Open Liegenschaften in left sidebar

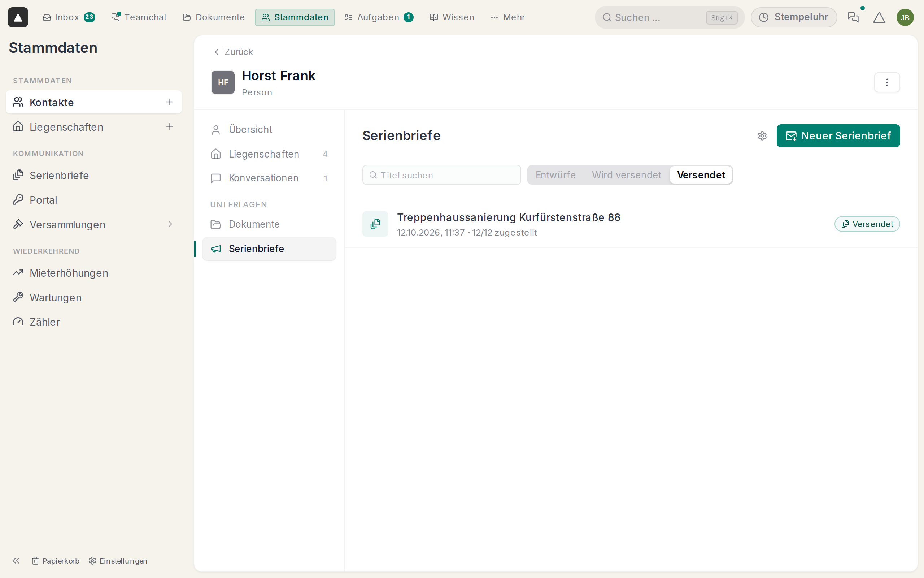coord(94,126)
